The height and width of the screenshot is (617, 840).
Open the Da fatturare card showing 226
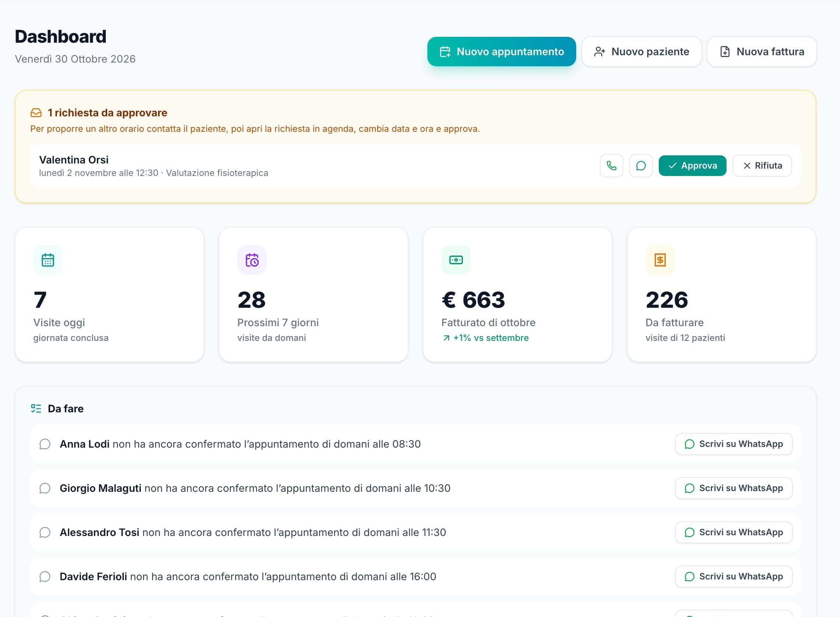721,295
